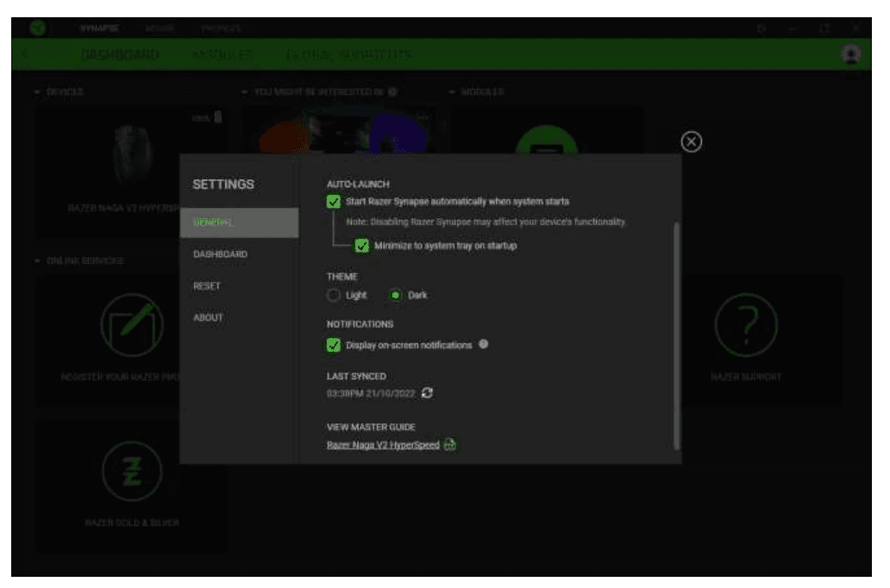This screenshot has height=588, width=890.
Task: Collapse the Online Services section
Action: pyautogui.click(x=38, y=260)
